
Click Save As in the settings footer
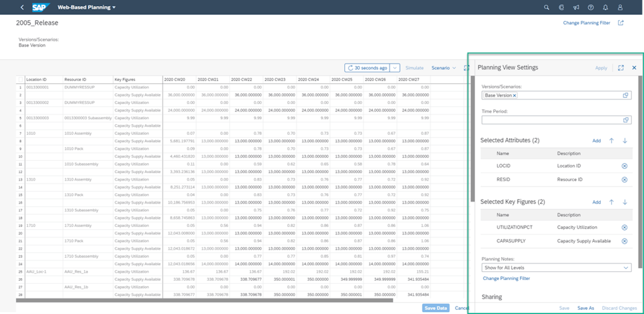tap(586, 308)
